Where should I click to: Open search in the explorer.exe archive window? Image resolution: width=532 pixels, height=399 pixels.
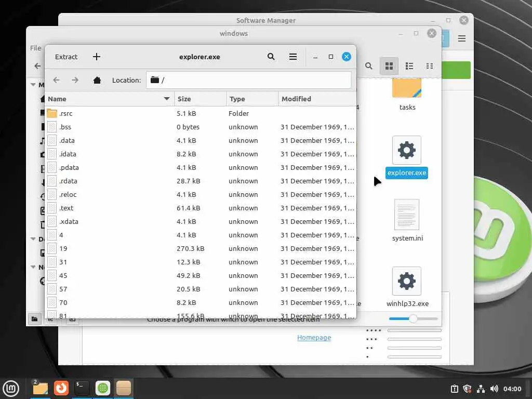271,57
